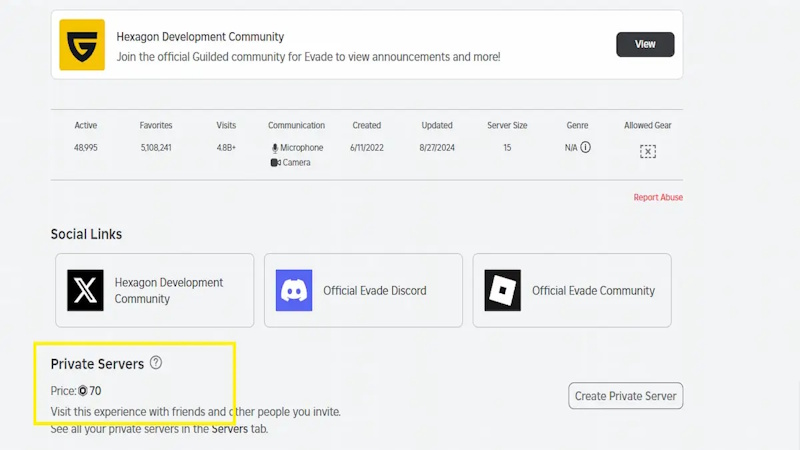
Task: Click the camera icon under Communication
Action: [x=276, y=163]
